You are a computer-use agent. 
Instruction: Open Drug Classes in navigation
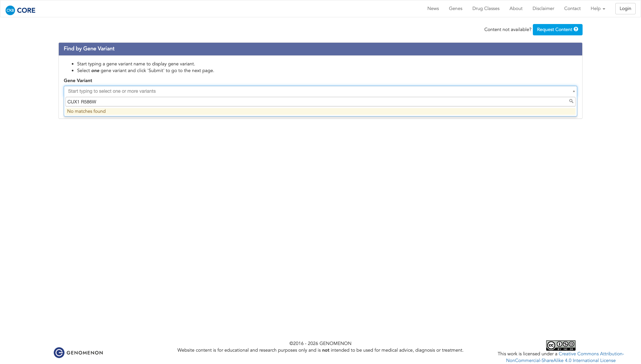(x=486, y=9)
